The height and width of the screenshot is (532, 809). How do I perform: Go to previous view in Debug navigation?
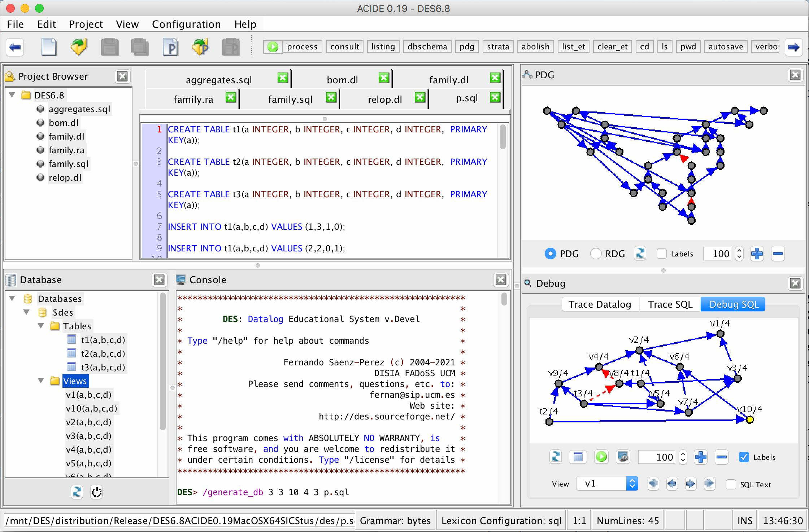(672, 484)
